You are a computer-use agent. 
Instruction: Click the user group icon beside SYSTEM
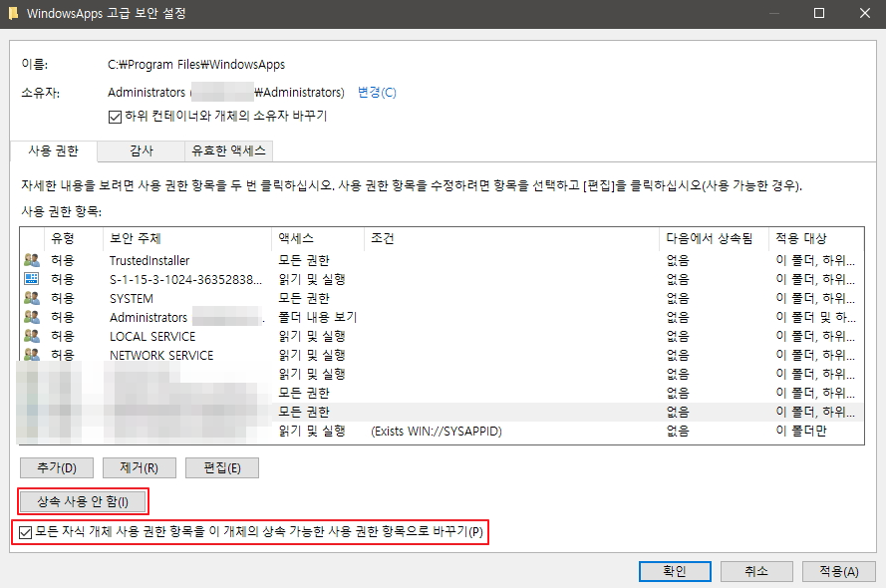pos(32,298)
